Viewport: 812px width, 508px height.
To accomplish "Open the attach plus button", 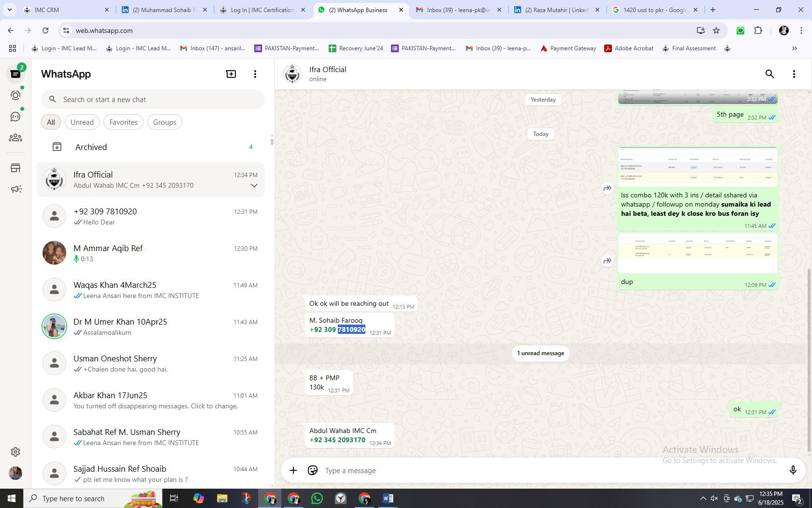I will [x=293, y=470].
